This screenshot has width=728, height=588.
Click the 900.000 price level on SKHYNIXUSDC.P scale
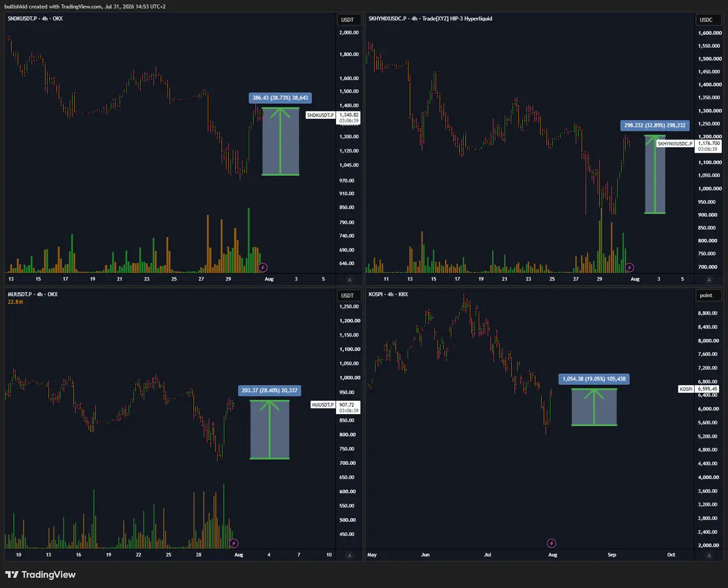tap(708, 215)
